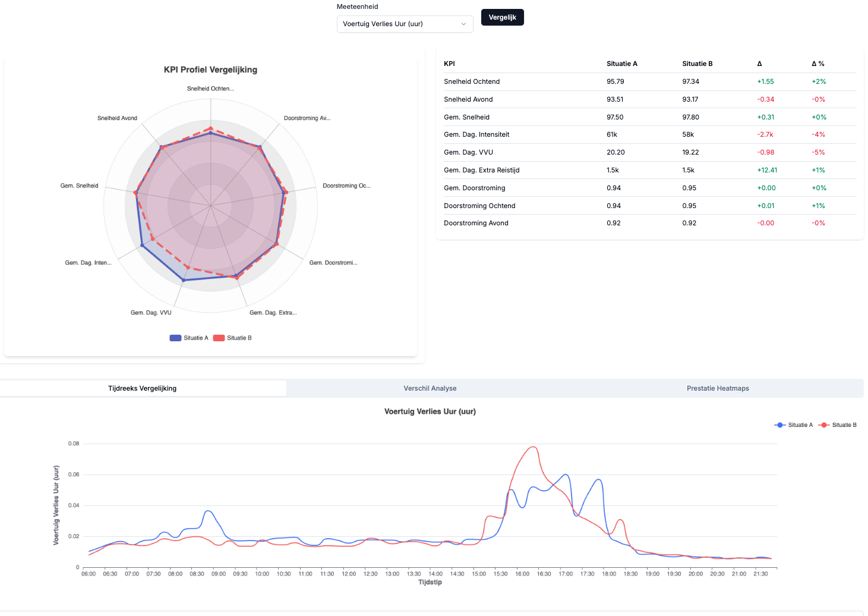
Task: Click the red peak near 16:15
Action: tap(534, 447)
